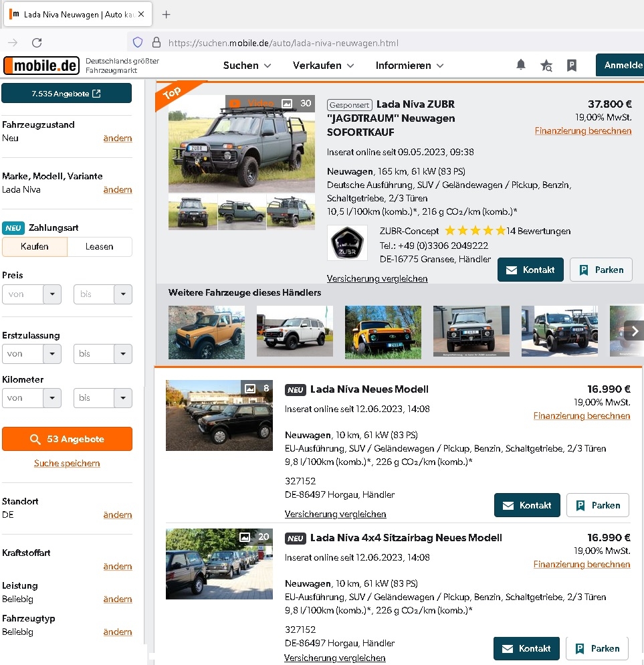Open the orange convertible Niva dealer thumbnail
644x665 pixels.
point(207,332)
